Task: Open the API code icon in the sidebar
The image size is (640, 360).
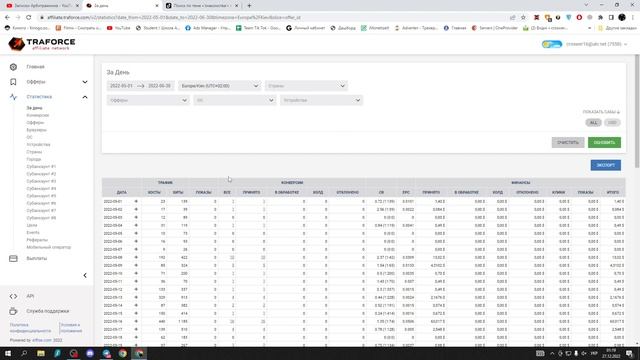Action: click(x=13, y=296)
